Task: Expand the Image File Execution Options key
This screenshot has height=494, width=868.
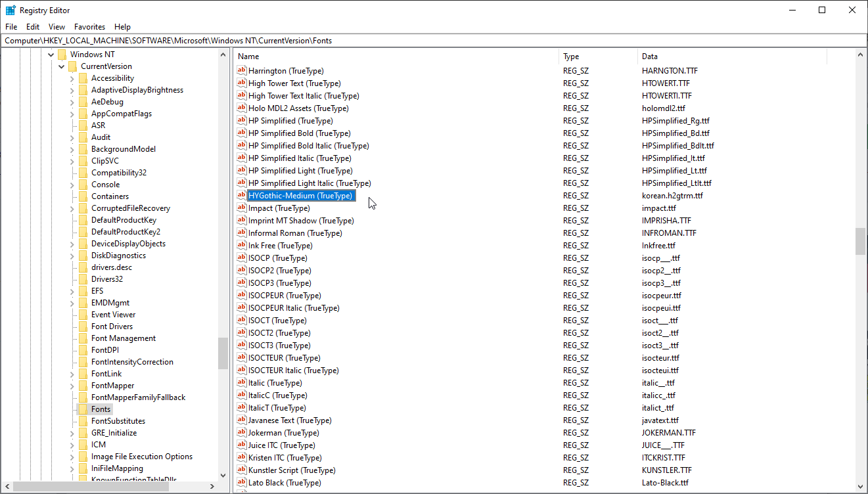Action: point(72,457)
